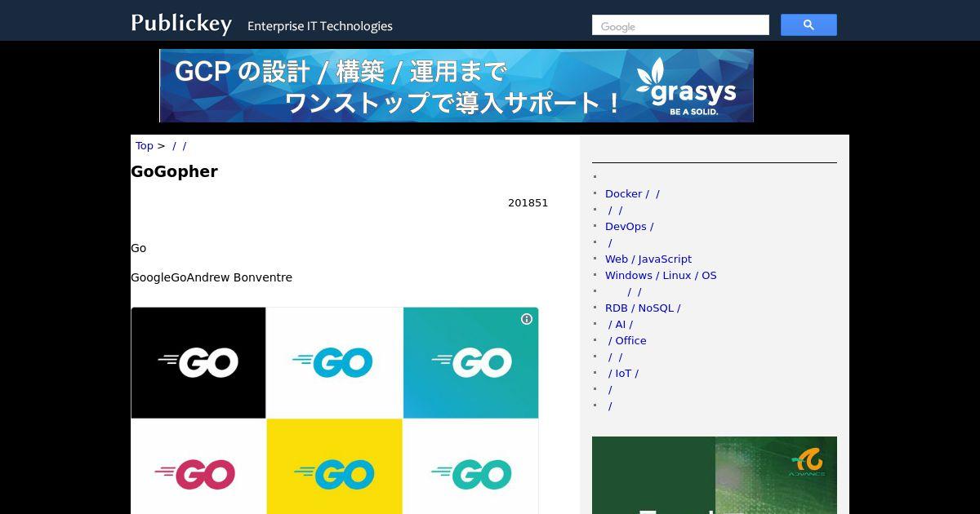Click the white Go logo on teal tile
The height and width of the screenshot is (514, 980).
[x=471, y=363]
